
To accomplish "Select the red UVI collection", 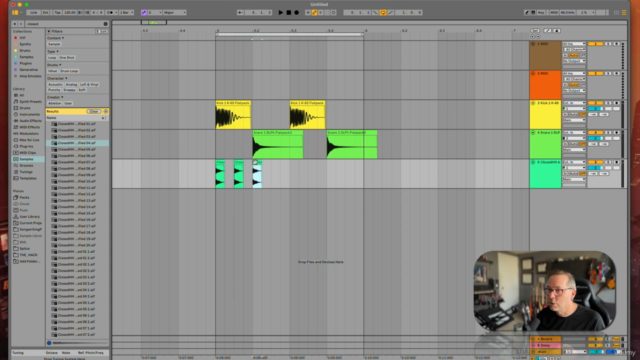I will [22, 38].
